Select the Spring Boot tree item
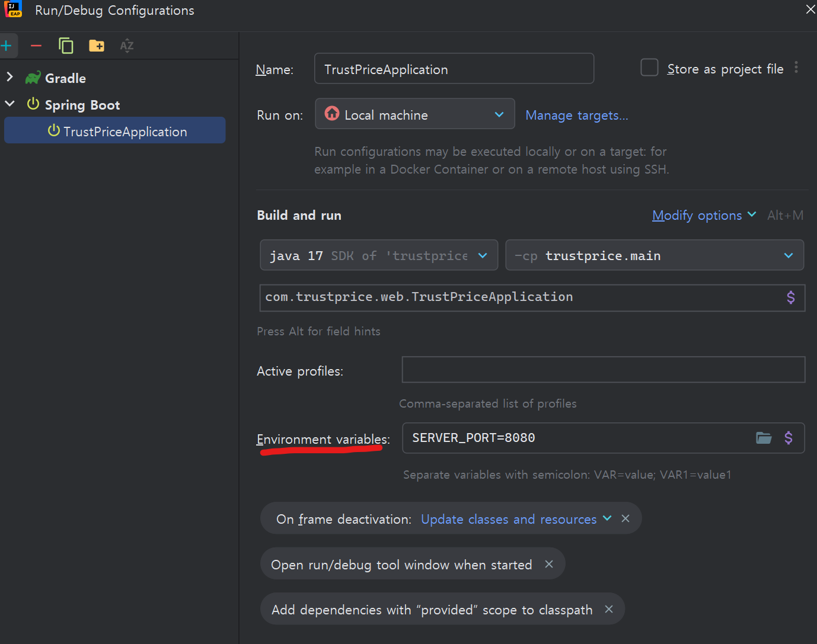The height and width of the screenshot is (644, 817). (x=82, y=105)
